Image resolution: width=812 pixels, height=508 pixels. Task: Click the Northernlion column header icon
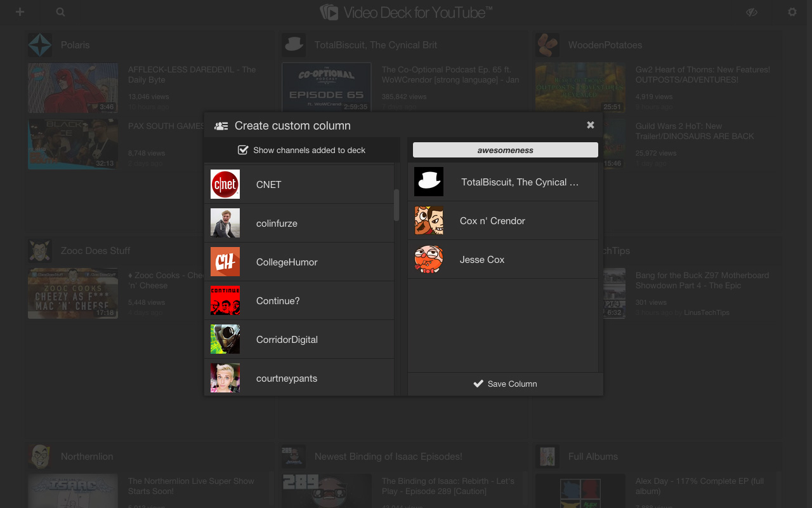(39, 456)
